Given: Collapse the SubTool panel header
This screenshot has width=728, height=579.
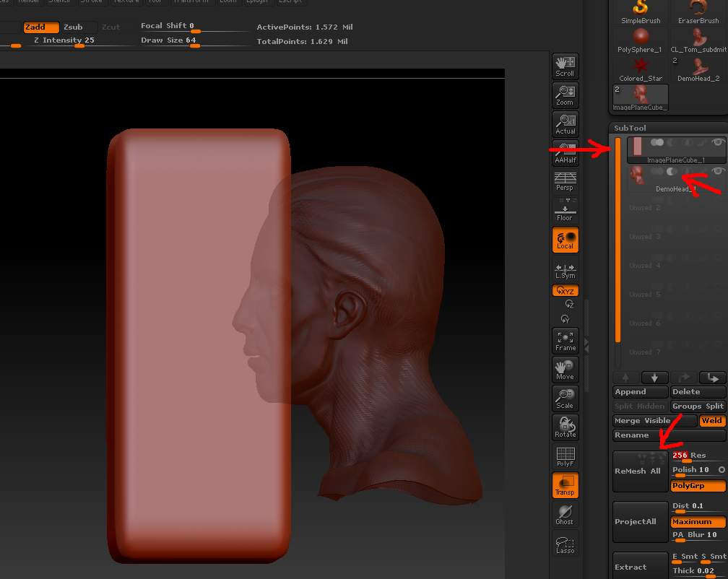Looking at the screenshot, I should (630, 128).
